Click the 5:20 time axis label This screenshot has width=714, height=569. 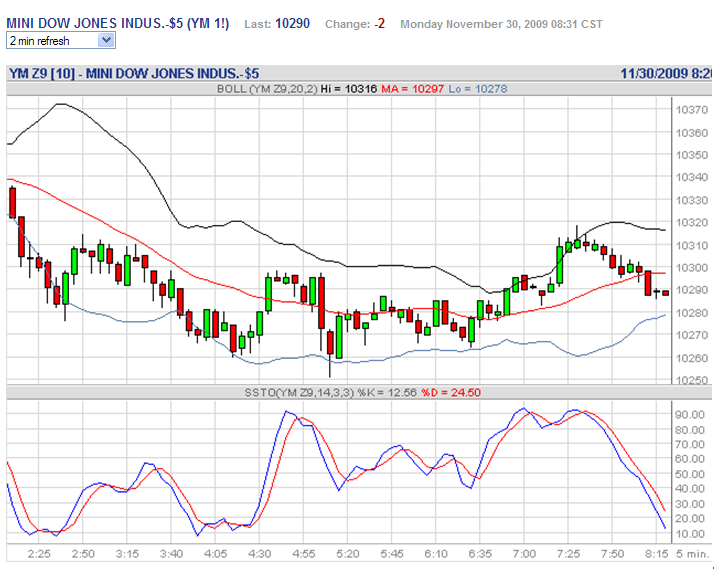(x=348, y=554)
